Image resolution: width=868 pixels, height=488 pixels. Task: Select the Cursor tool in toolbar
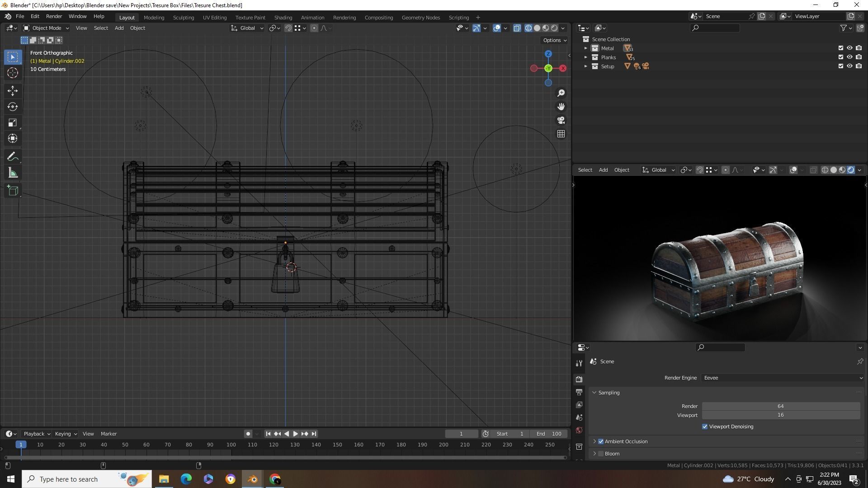coord(13,73)
